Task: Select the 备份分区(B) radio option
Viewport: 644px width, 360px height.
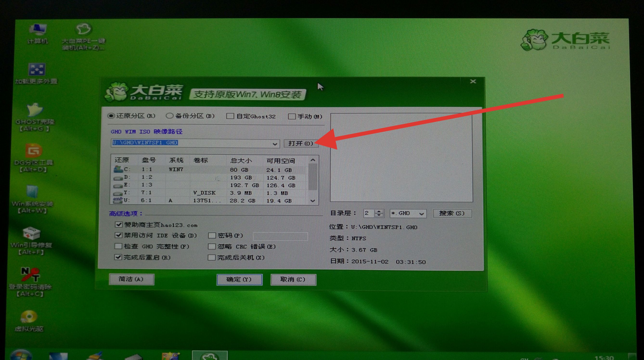Action: pos(170,116)
